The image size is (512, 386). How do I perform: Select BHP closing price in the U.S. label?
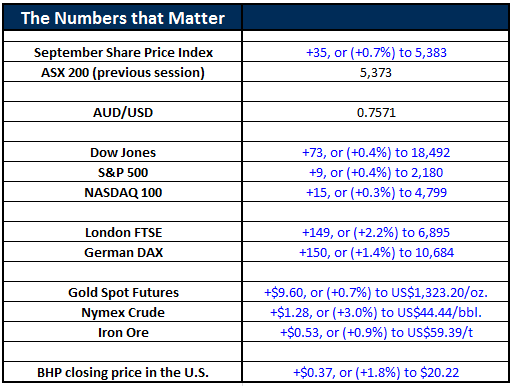pyautogui.click(x=123, y=372)
